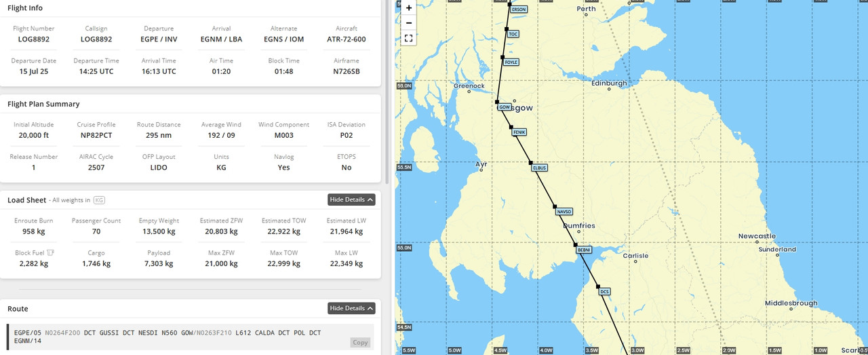Click the ERSON waypoint label

(519, 10)
